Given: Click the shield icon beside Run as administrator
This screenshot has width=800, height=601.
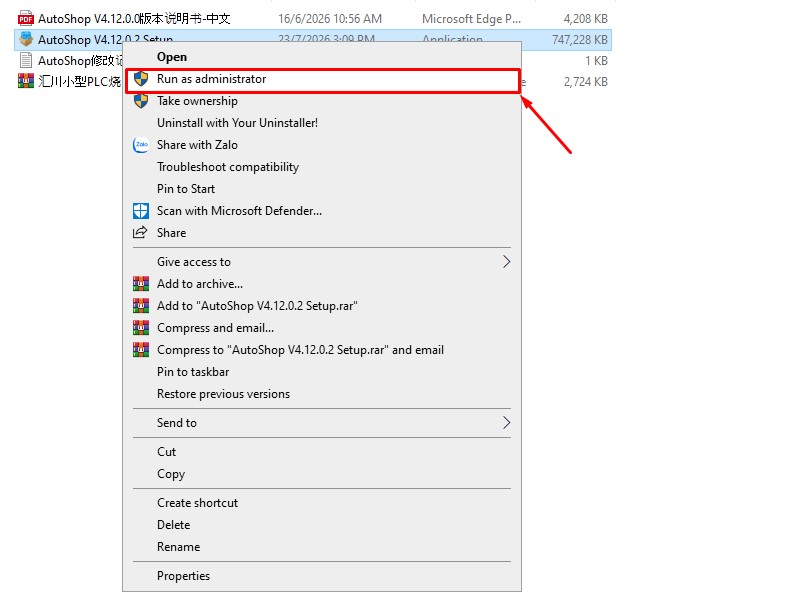Looking at the screenshot, I should point(141,79).
